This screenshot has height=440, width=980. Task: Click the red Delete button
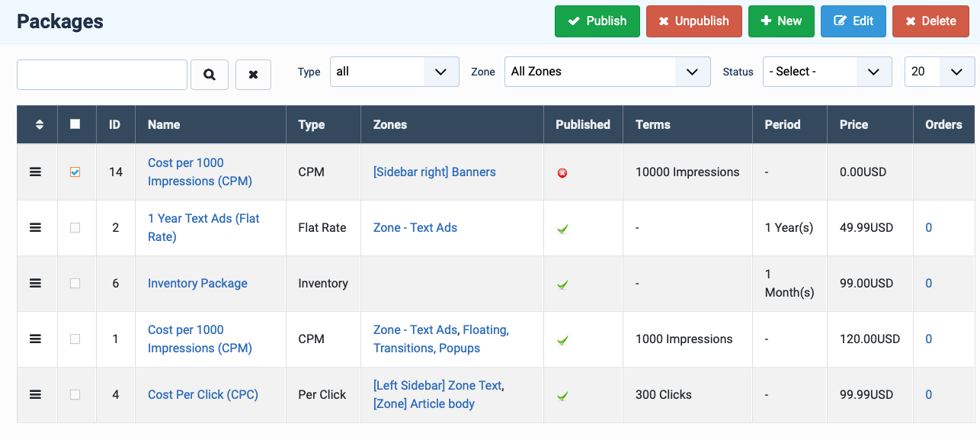[x=930, y=21]
